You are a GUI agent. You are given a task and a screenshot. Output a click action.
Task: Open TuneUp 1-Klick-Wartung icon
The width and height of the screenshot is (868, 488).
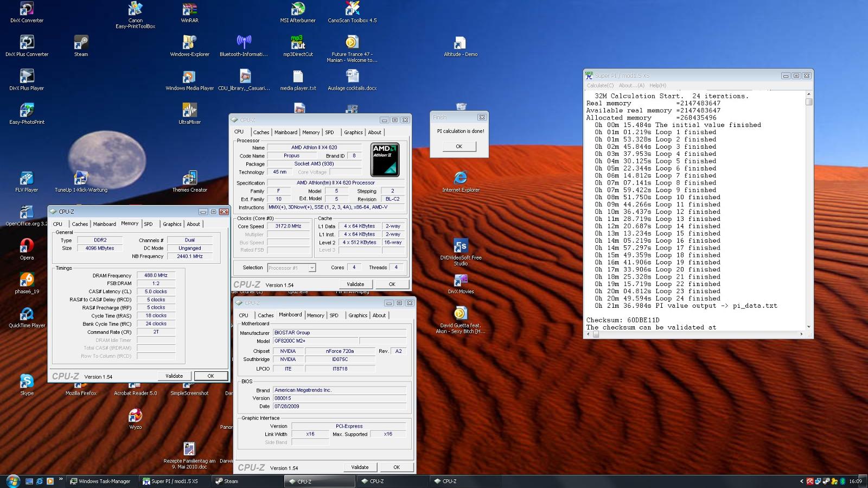[81, 181]
